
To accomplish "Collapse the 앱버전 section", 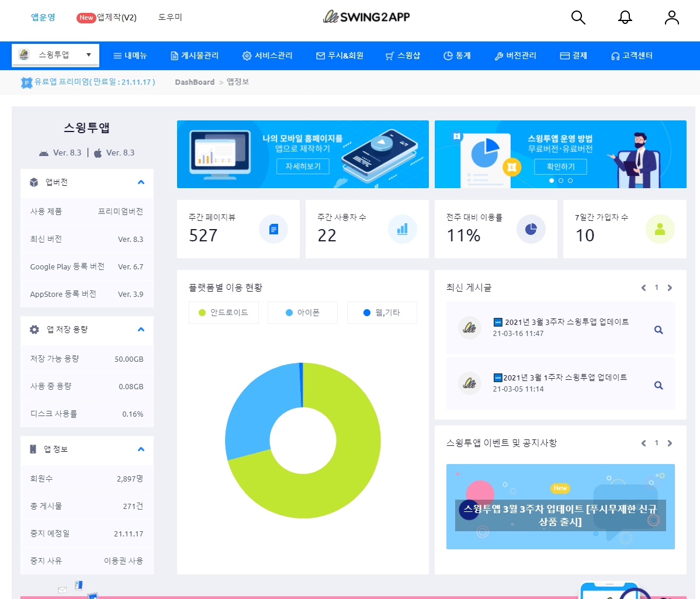I will pos(141,182).
